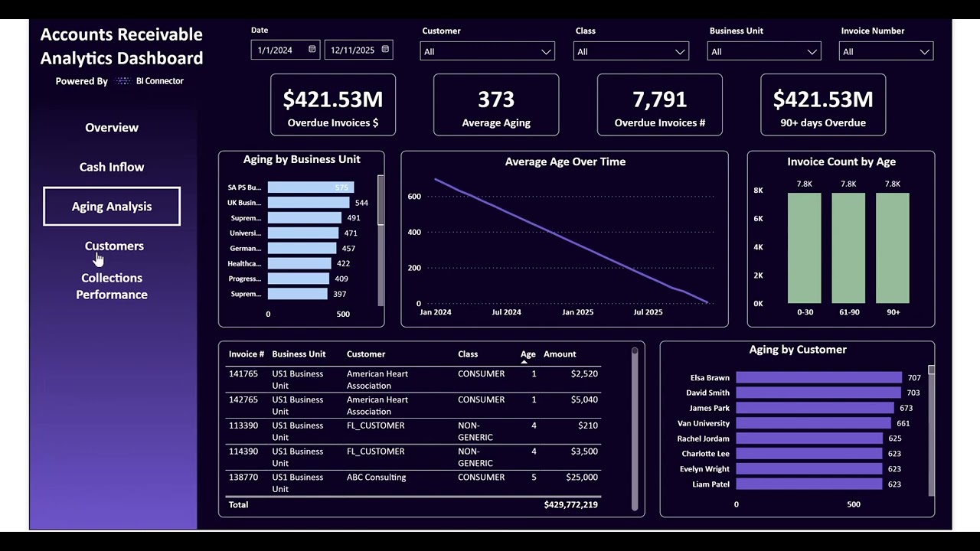Select David Smith bar showing 703
Screen dimensions: 980x551
[818, 393]
